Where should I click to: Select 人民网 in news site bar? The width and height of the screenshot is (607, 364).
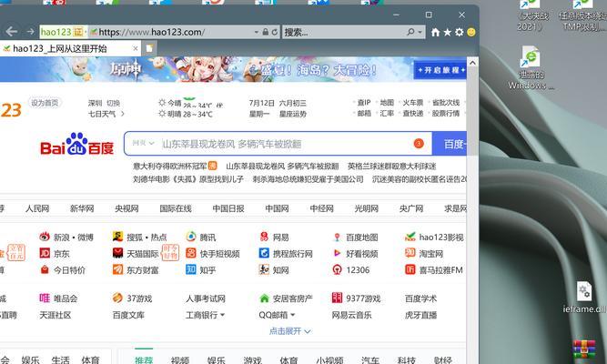[x=37, y=208]
